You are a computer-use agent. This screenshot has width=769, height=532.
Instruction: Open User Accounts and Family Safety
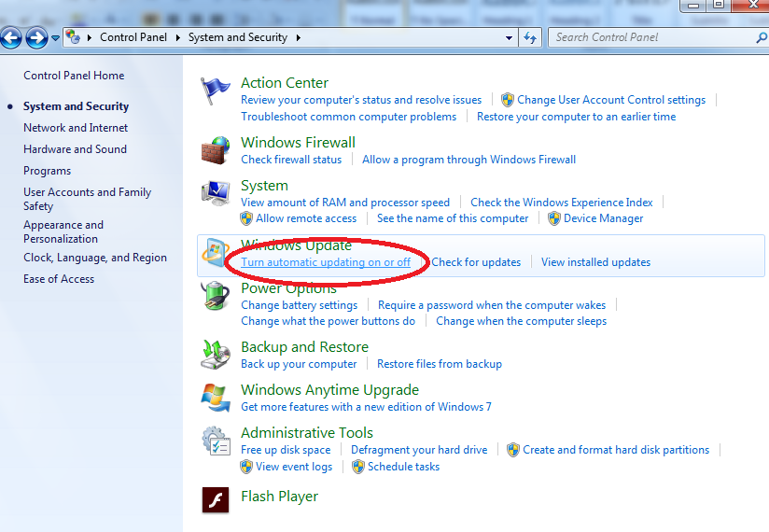tap(88, 199)
